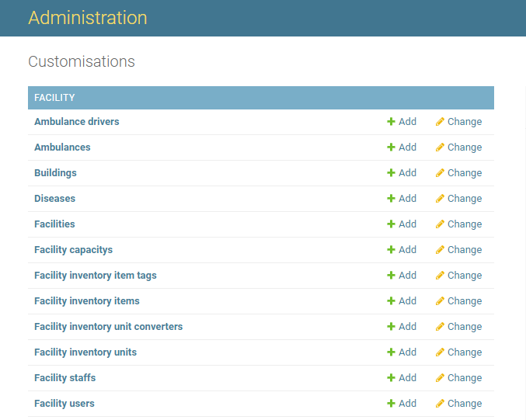The height and width of the screenshot is (420, 526).
Task: Open the Facilities model list
Action: [54, 224]
